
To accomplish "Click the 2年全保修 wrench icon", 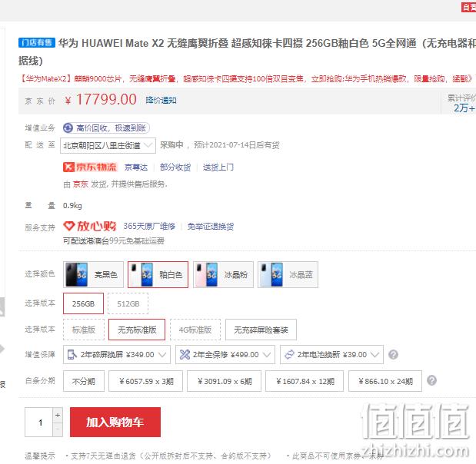I will [x=185, y=354].
